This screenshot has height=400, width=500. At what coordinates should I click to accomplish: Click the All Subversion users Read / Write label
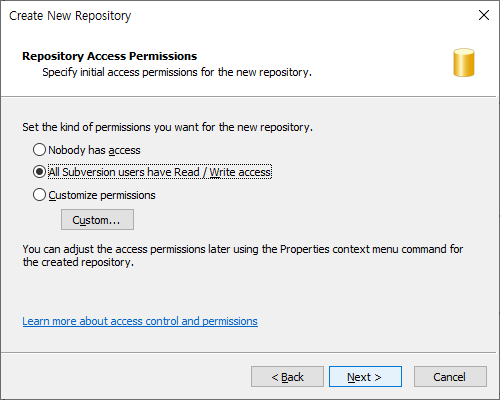[160, 172]
